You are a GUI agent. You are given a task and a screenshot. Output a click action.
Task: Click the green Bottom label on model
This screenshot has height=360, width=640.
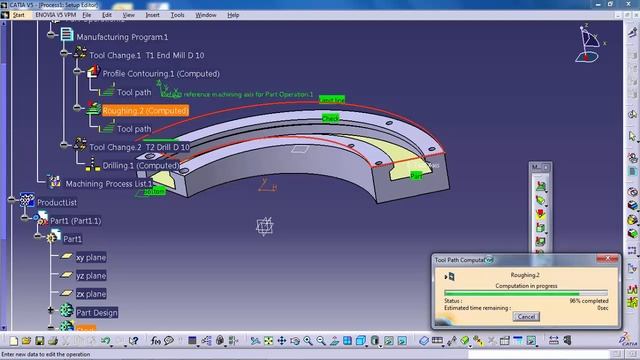[154, 191]
